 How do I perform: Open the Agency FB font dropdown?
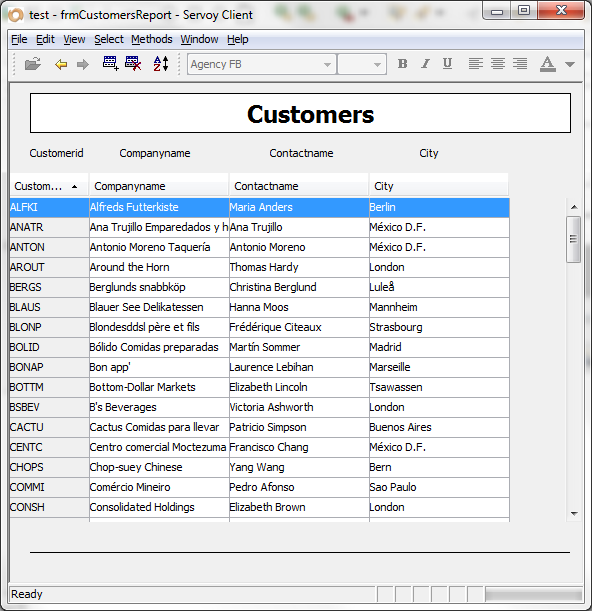point(262,64)
